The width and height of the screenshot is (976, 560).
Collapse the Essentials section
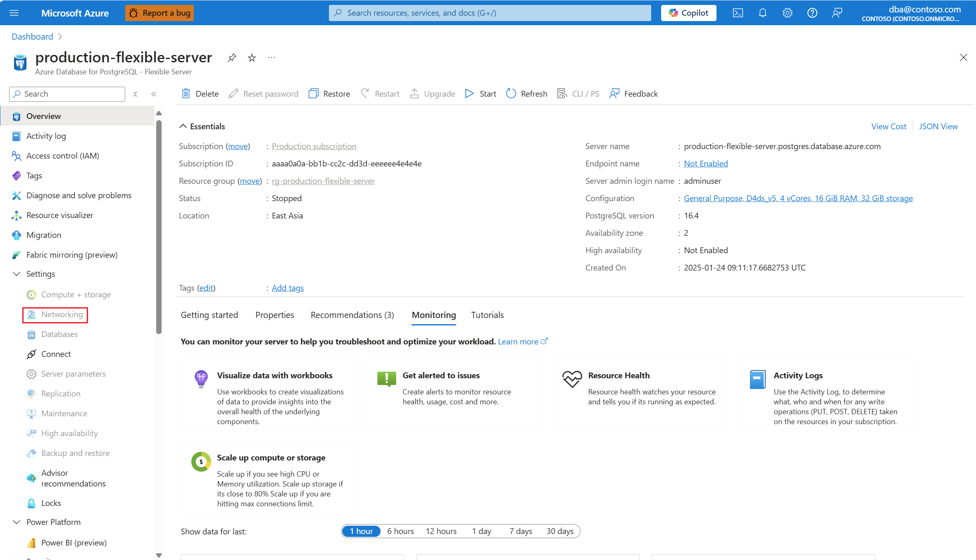pyautogui.click(x=183, y=126)
